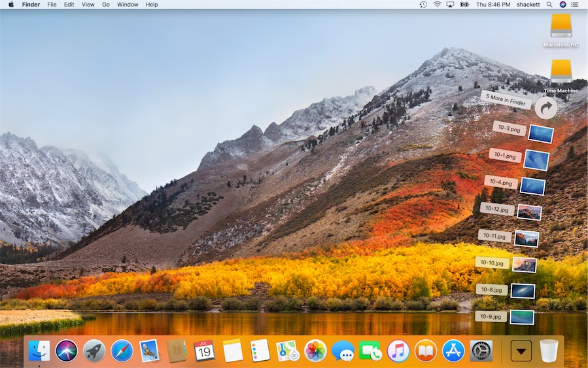Image resolution: width=588 pixels, height=368 pixels.
Task: Open the File menu
Action: tap(52, 5)
